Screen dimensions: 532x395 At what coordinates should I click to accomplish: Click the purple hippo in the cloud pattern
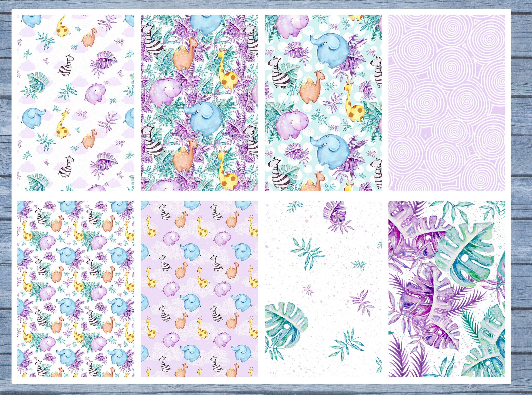95,93
